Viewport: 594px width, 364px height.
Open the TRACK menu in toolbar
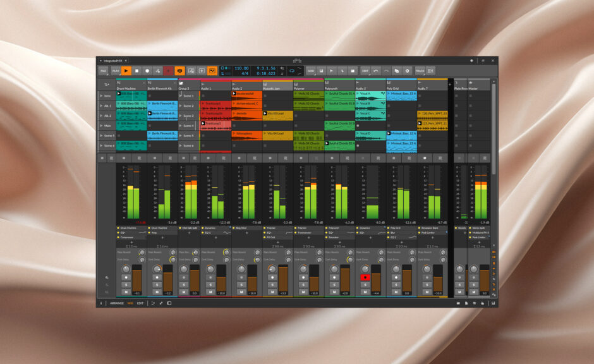coord(420,71)
